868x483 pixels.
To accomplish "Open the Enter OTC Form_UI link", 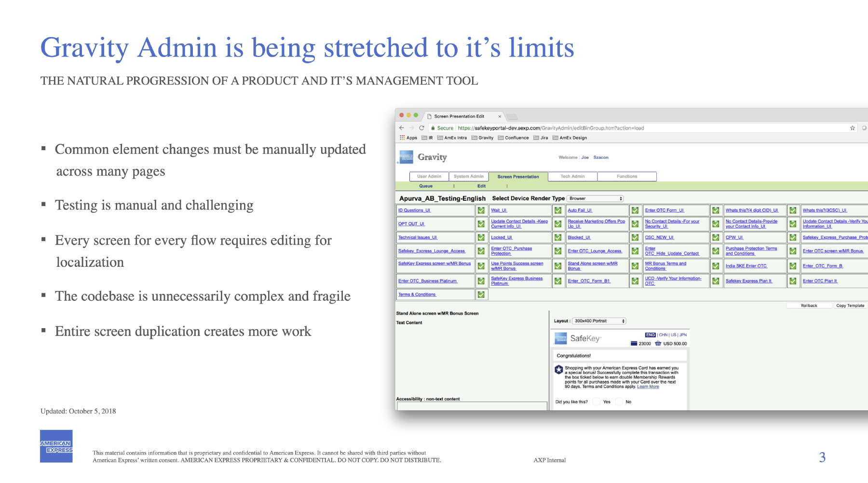I will [x=665, y=210].
